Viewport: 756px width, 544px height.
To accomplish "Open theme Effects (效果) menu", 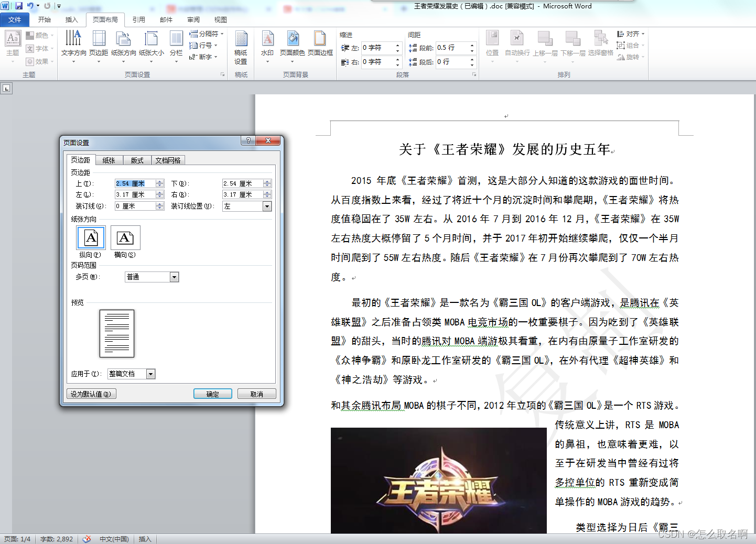I will tap(39, 61).
